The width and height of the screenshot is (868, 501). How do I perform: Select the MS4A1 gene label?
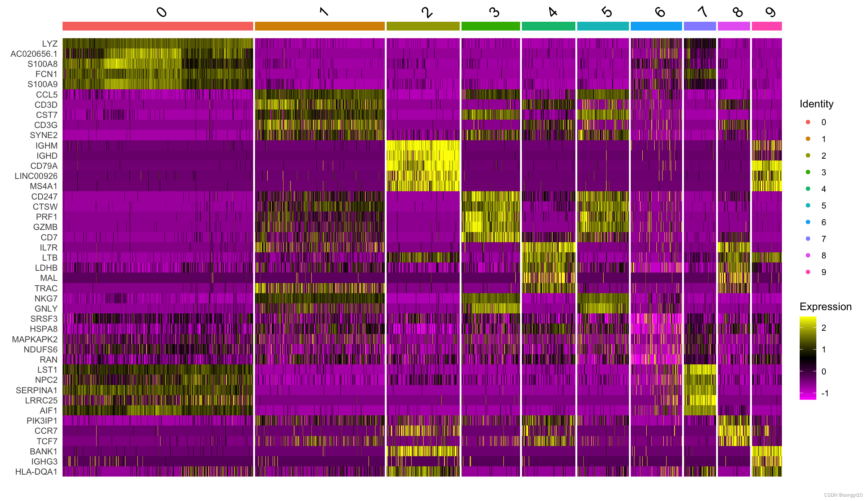[x=43, y=186]
